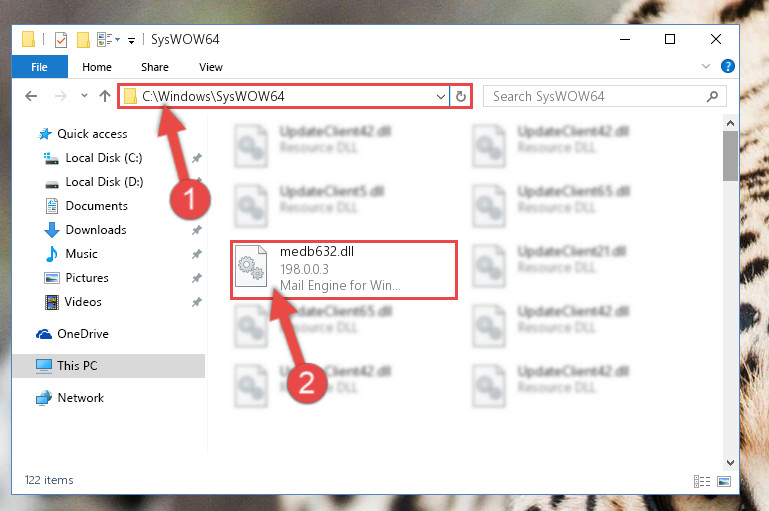Open the File menu

39,67
